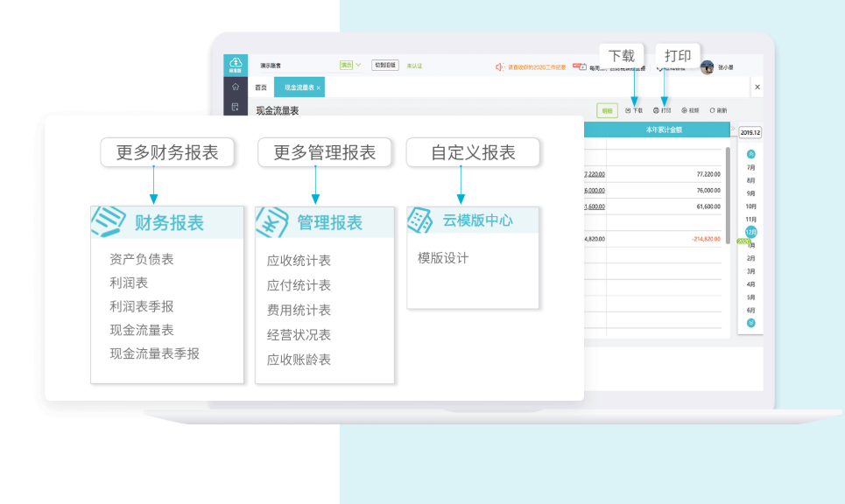Click the user avatar picture
Viewport: 845px width, 504px height.
tap(707, 66)
